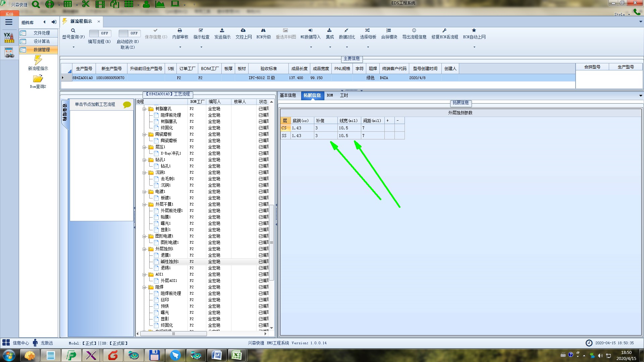
Task: Click 发送指示 upload icon
Action: 222,31
